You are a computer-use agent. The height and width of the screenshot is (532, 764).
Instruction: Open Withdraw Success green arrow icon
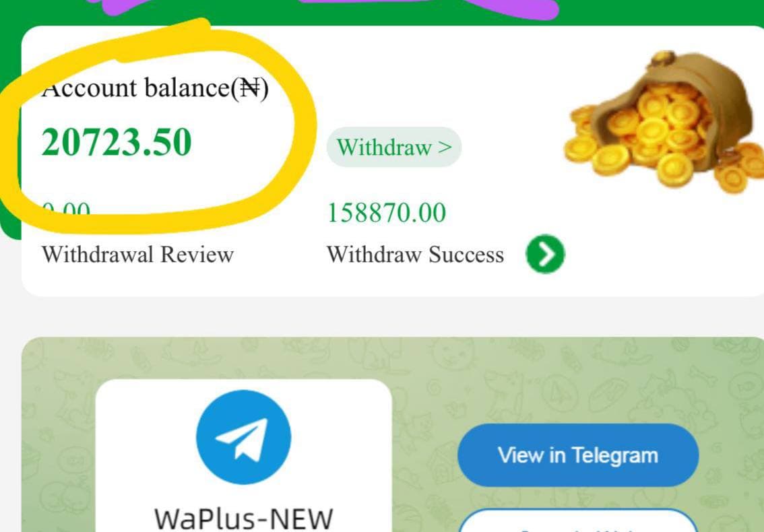pos(545,254)
